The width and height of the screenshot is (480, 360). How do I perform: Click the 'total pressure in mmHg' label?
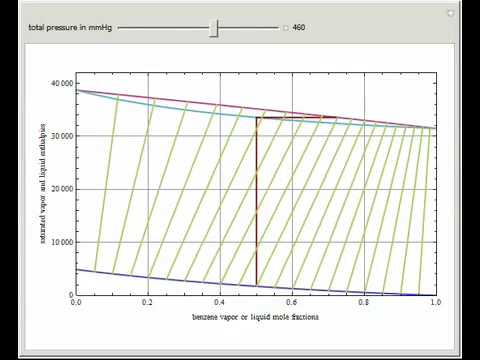(x=70, y=28)
